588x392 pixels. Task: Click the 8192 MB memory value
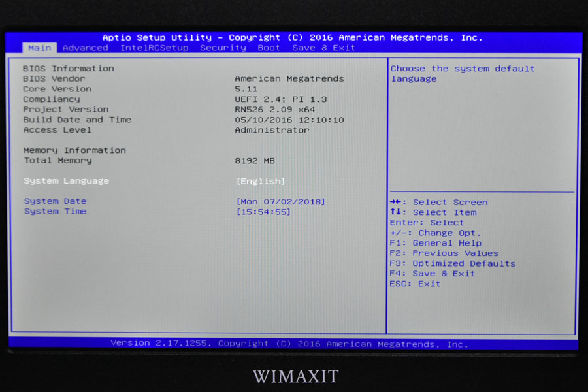click(255, 161)
